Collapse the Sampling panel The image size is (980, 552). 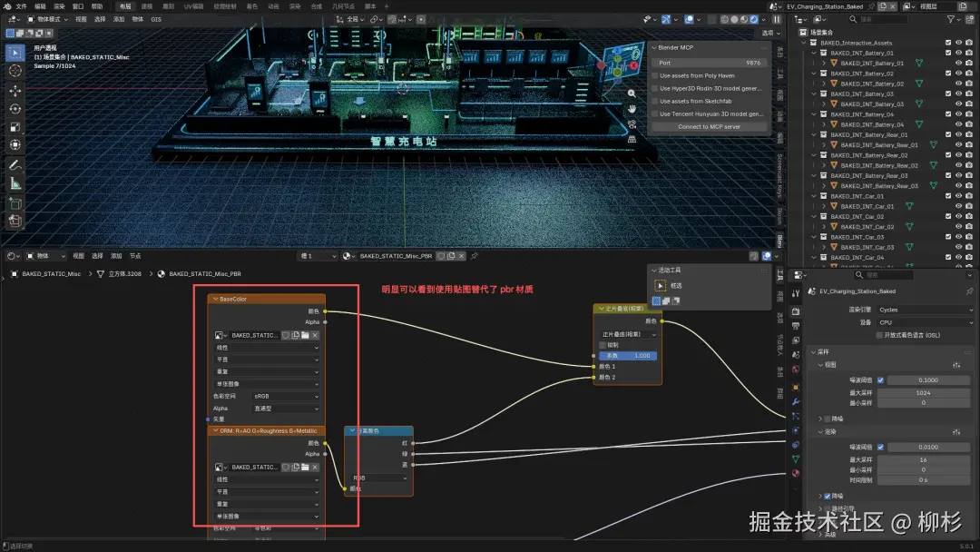814,352
